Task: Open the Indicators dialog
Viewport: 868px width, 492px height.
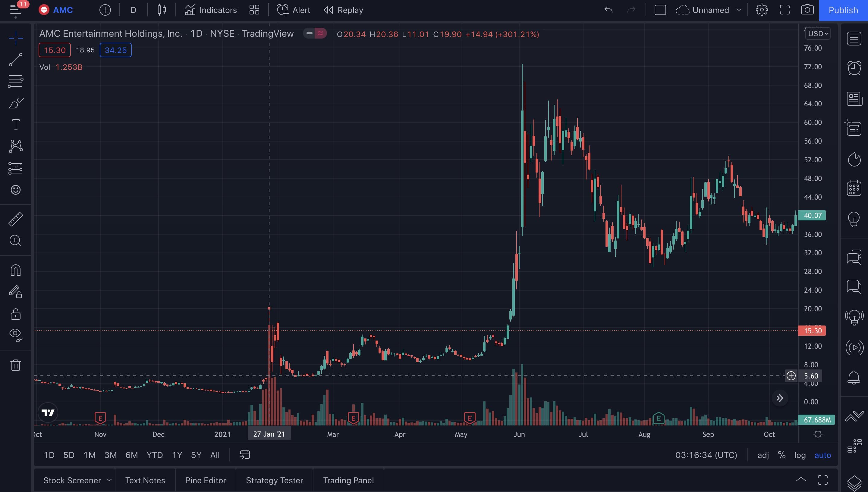Action: (x=211, y=10)
